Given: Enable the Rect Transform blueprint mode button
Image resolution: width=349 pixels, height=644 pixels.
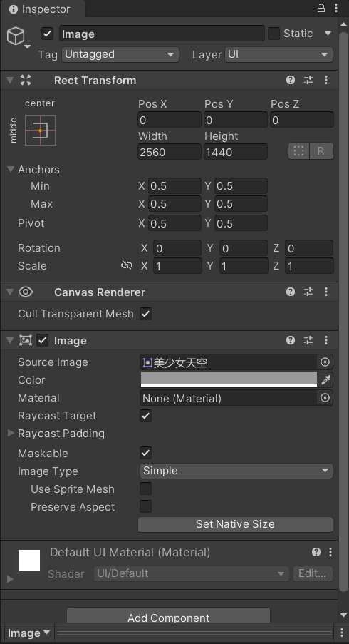Looking at the screenshot, I should point(299,151).
